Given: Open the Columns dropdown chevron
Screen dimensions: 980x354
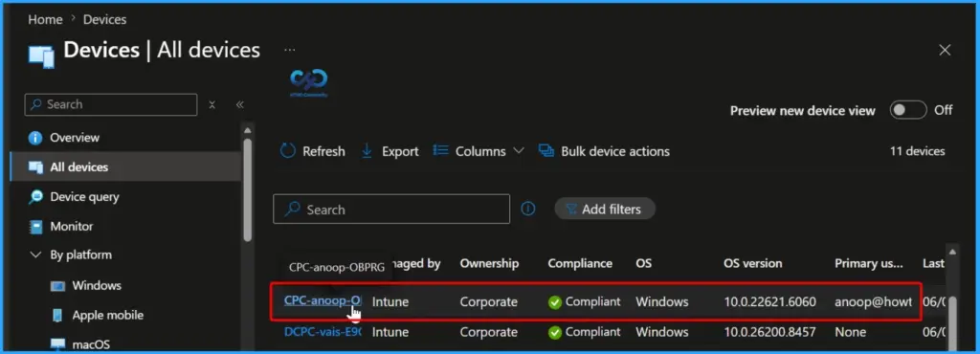Looking at the screenshot, I should coord(518,151).
